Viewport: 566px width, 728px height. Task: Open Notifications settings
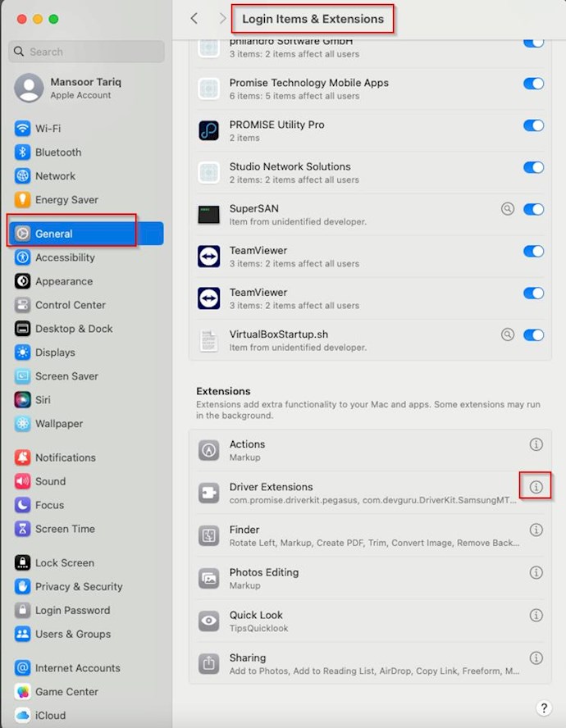pyautogui.click(x=55, y=457)
